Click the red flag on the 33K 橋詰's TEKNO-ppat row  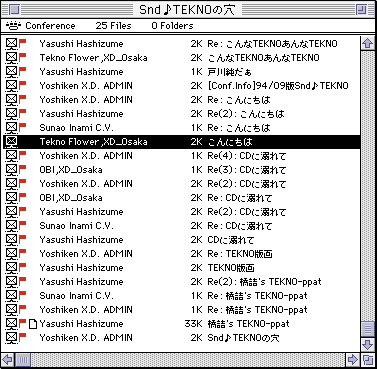pyautogui.click(x=22, y=323)
